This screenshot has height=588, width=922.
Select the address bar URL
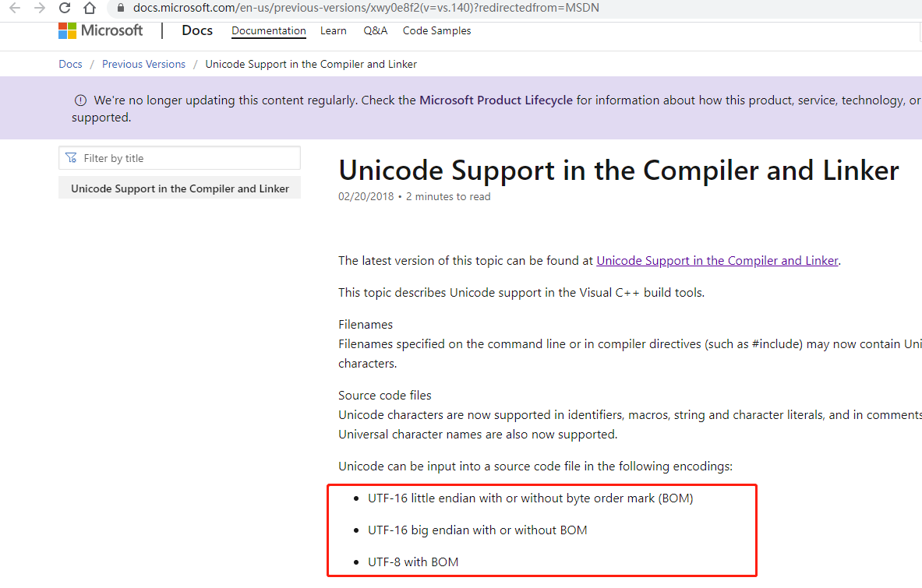(x=366, y=9)
